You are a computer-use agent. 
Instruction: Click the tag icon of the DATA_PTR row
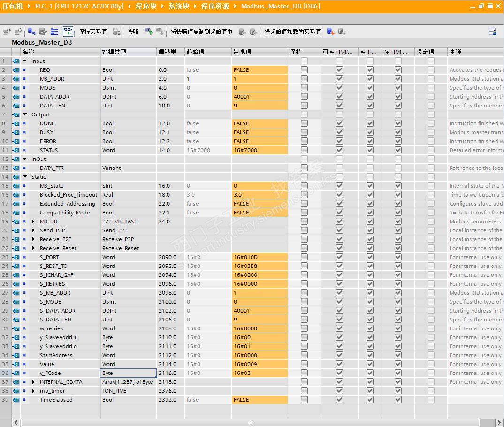16,168
